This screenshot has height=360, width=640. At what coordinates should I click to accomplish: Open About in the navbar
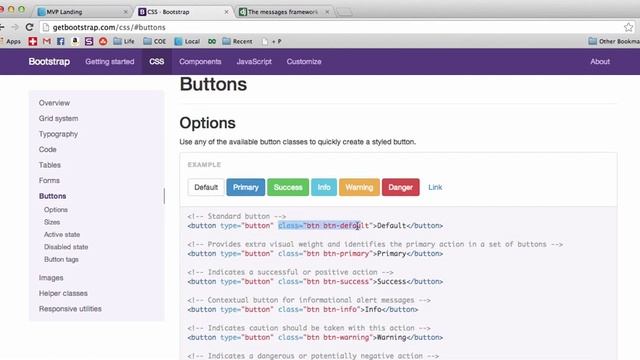600,62
